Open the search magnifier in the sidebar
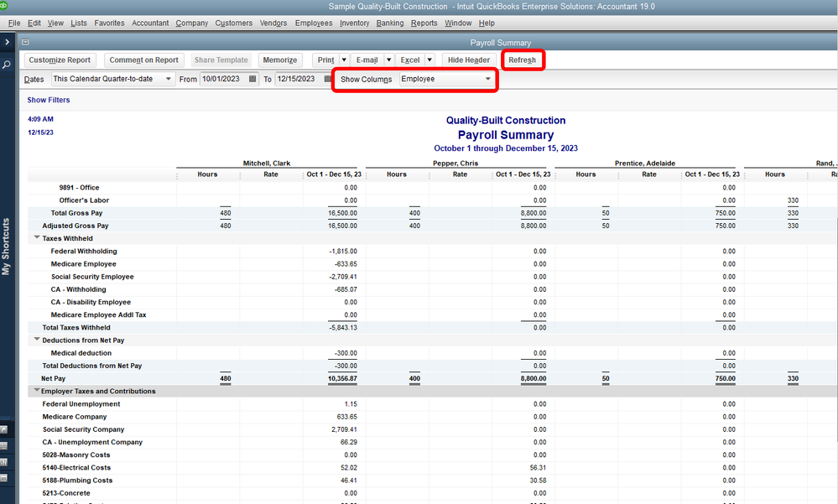The image size is (838, 504). 7,65
